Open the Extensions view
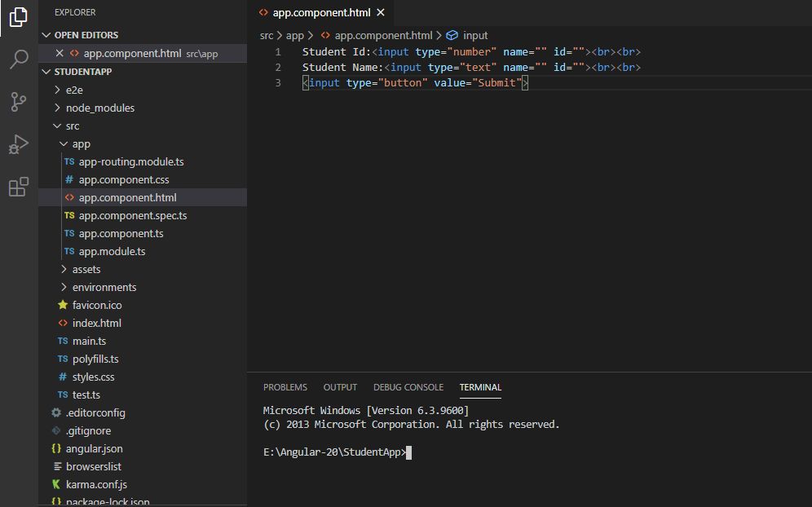 point(18,187)
